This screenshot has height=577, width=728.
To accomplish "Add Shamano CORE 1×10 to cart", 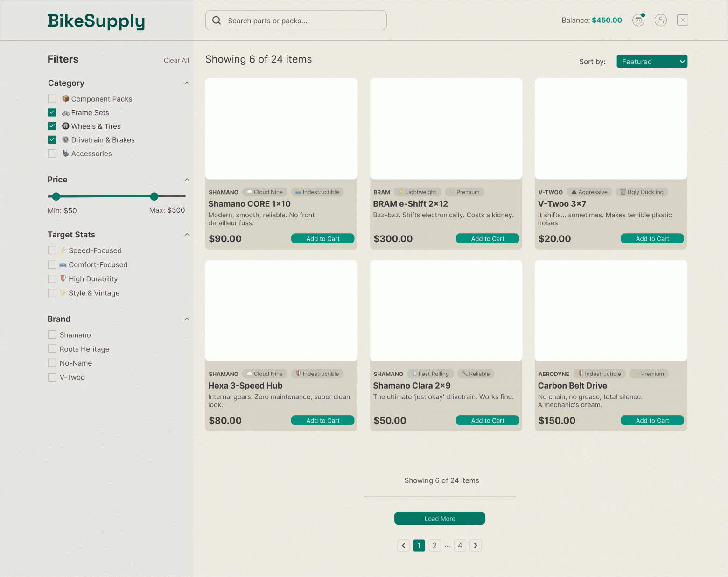I will pos(323,238).
